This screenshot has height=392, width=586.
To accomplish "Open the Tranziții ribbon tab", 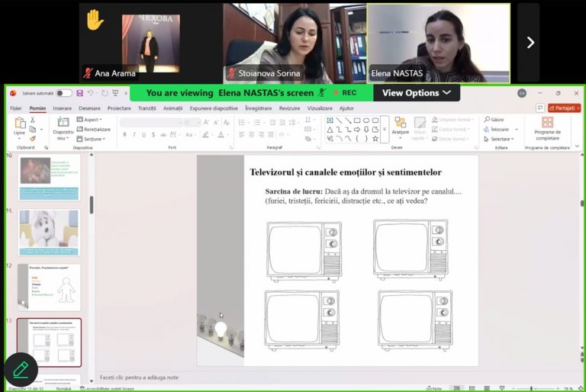I will click(146, 108).
